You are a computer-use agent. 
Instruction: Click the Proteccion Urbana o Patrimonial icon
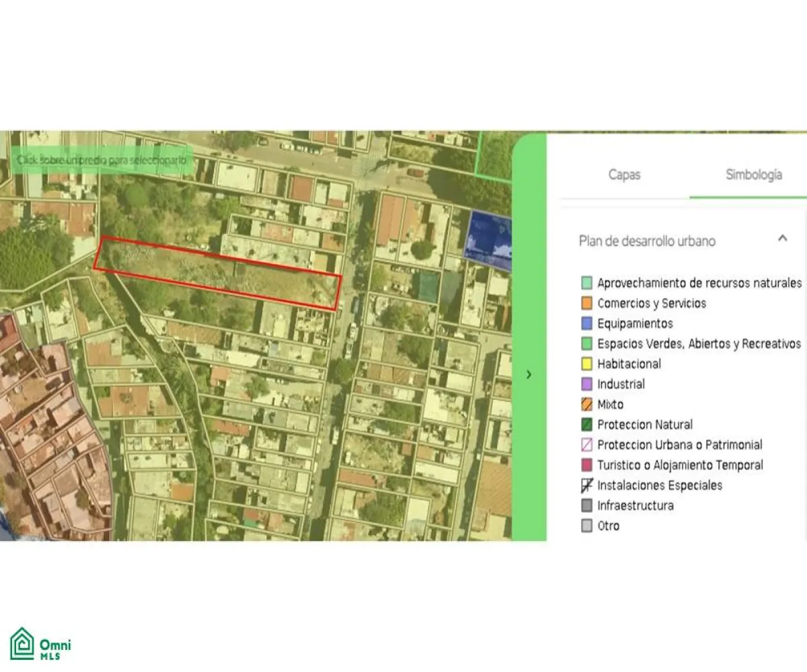point(586,444)
